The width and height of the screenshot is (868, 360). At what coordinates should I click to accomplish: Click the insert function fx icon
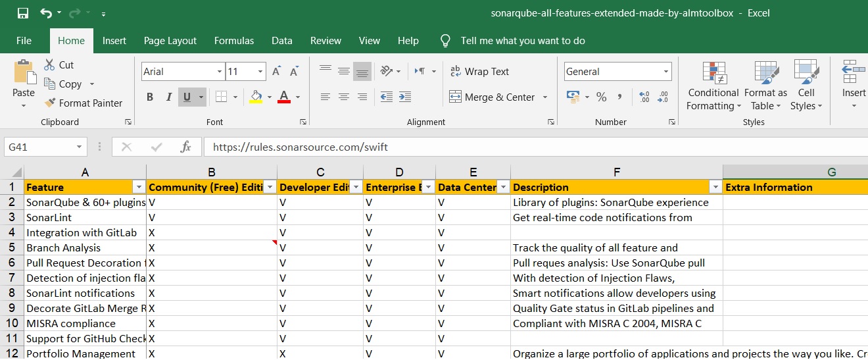coord(186,147)
